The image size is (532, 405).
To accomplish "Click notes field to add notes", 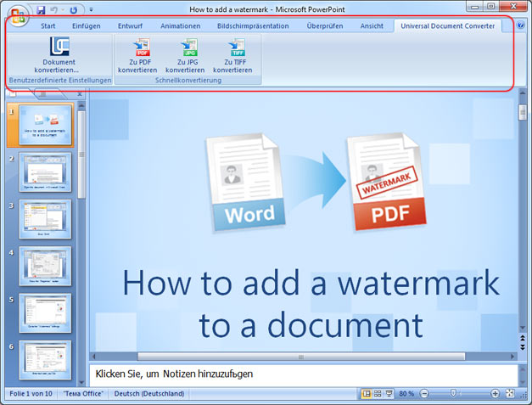I will [304, 374].
